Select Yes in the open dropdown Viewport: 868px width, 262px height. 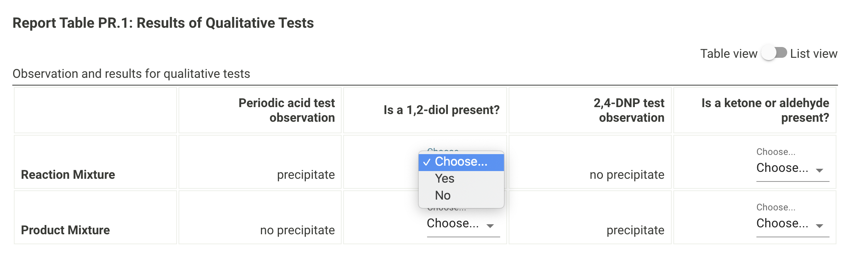pyautogui.click(x=445, y=178)
